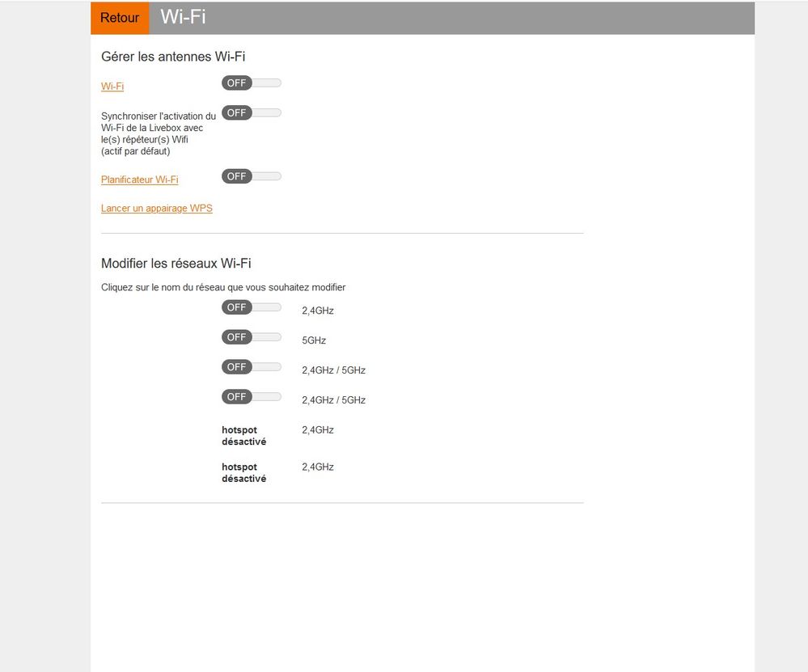The height and width of the screenshot is (672, 808).
Task: Turn on the 2,4GHz-only network switch
Action: [252, 307]
